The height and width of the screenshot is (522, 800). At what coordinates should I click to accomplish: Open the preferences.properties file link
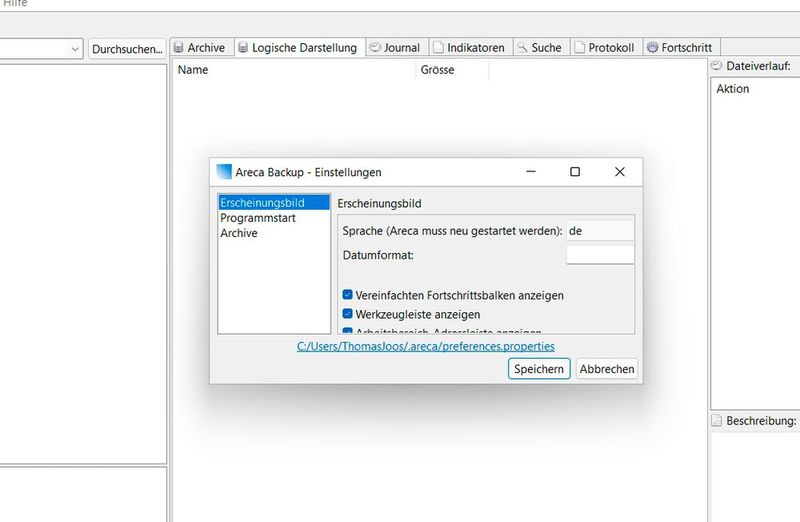coord(426,346)
